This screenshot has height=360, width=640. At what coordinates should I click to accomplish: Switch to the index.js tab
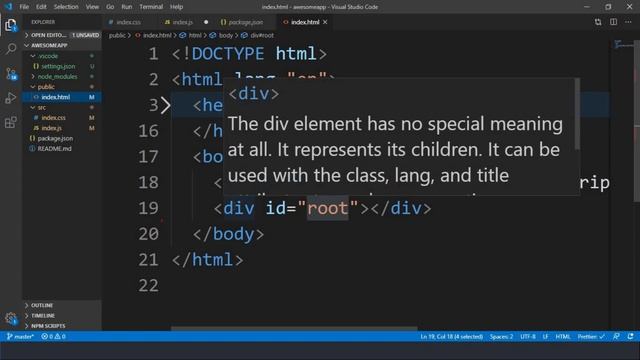coord(182,22)
